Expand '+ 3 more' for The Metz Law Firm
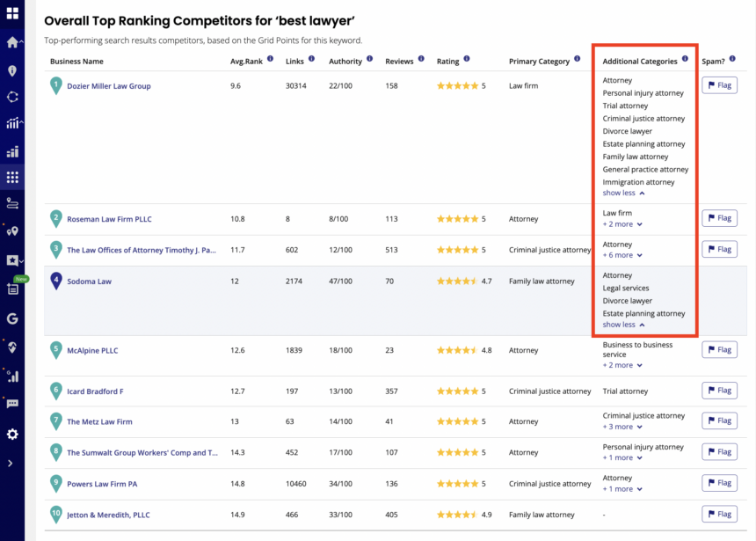 (x=622, y=427)
